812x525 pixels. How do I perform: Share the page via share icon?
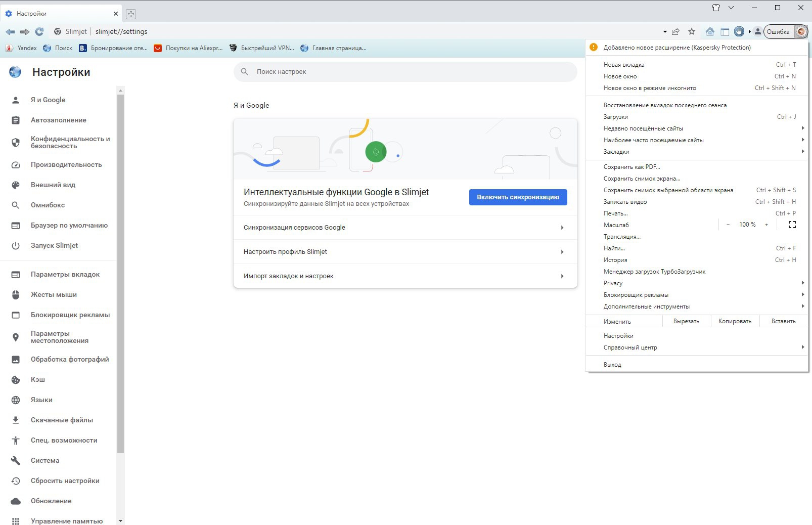pos(675,31)
